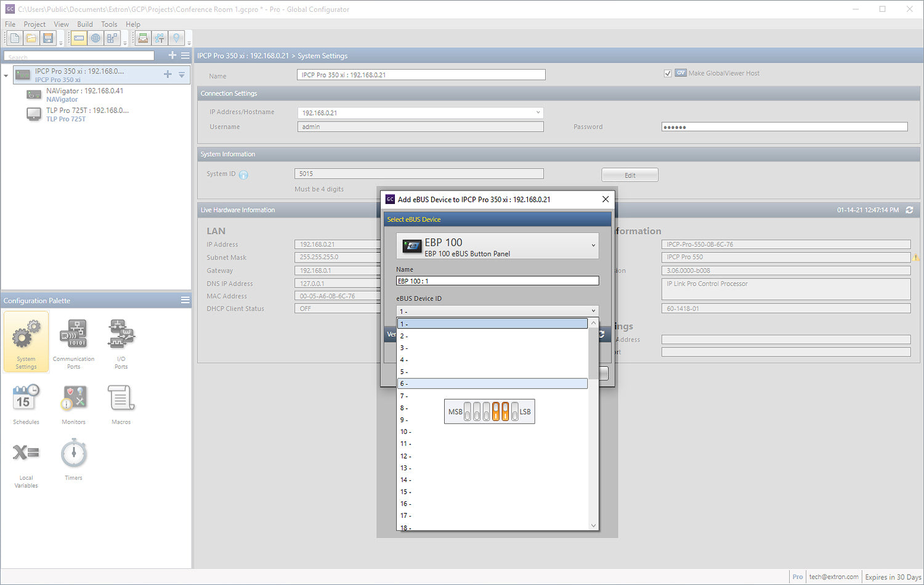Click the last DIP switch next to LSB

tap(514, 411)
